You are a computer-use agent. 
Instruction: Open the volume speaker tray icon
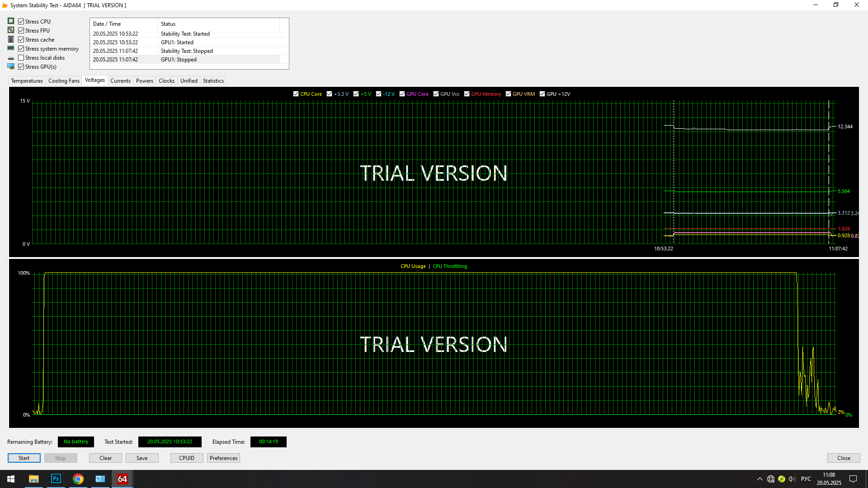point(792,479)
